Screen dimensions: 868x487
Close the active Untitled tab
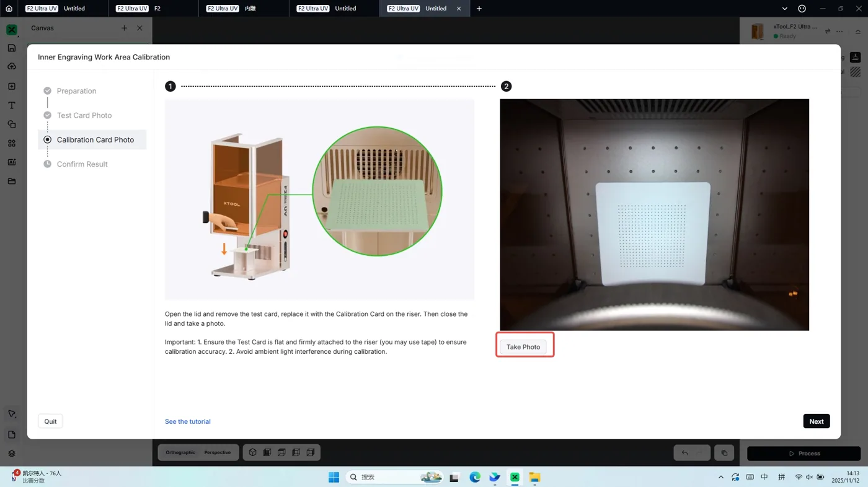point(459,9)
